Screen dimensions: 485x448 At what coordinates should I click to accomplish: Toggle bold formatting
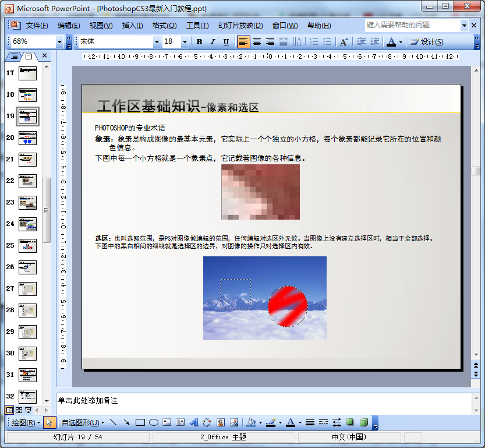pos(199,42)
